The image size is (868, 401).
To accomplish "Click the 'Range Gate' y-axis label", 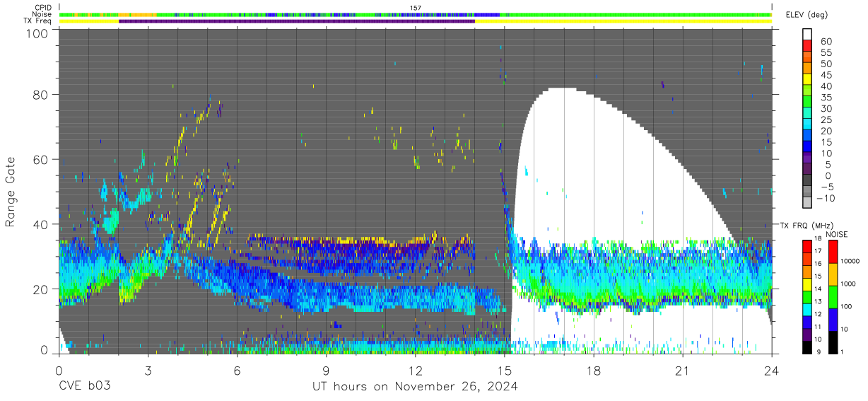I will click(11, 192).
